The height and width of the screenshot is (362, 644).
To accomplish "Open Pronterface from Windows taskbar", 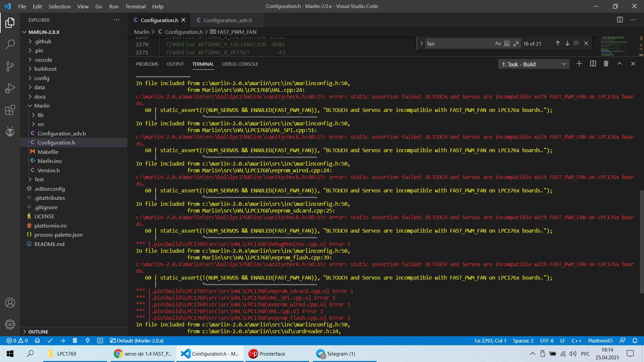I will coord(277,354).
